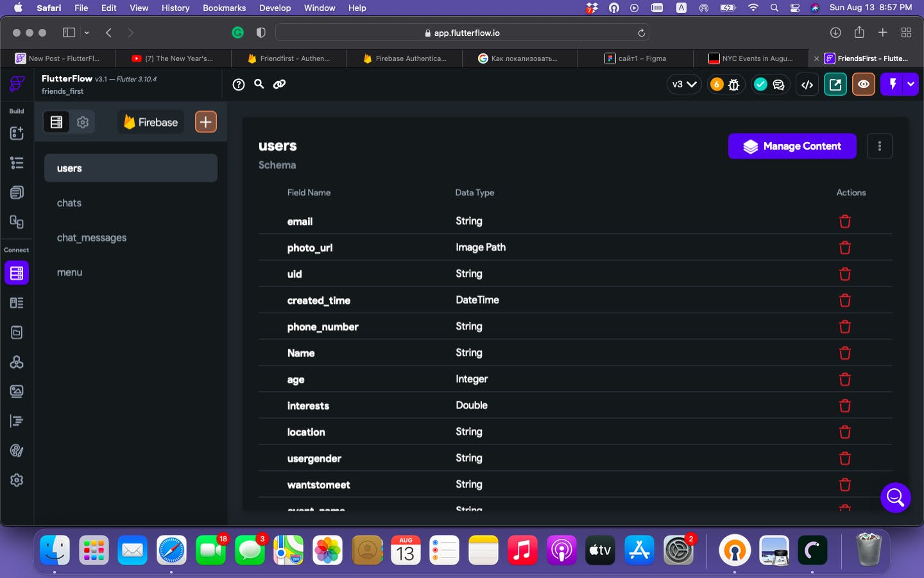This screenshot has width=924, height=578.
Task: Select the users collection
Action: tap(131, 168)
